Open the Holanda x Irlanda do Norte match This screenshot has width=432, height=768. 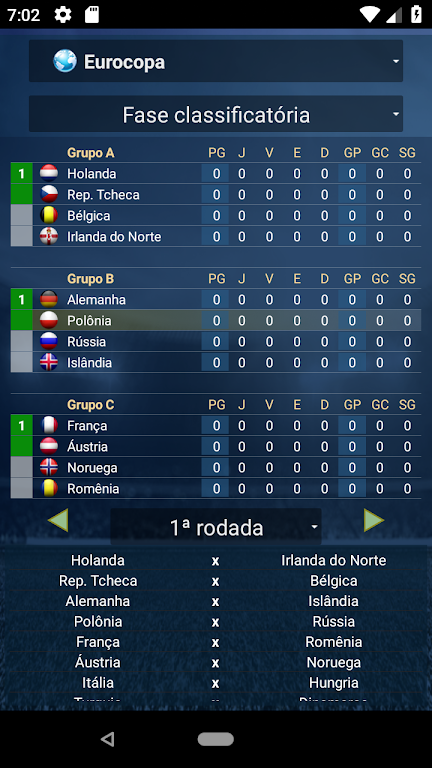coord(216,560)
